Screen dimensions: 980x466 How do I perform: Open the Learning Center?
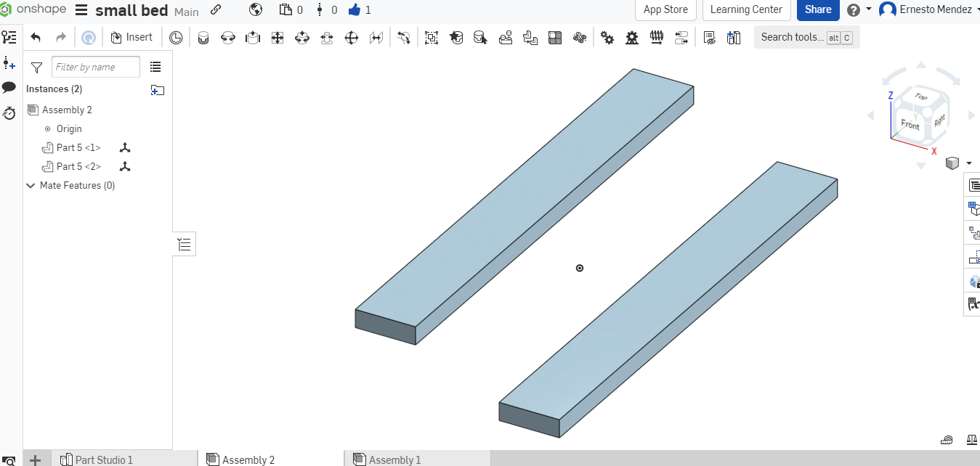[746, 10]
